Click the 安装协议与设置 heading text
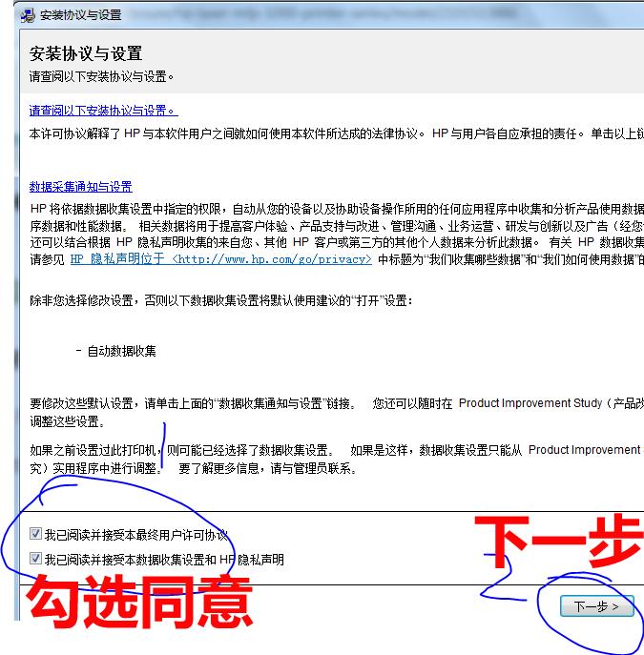Image resolution: width=644 pixels, height=655 pixels. coord(86,53)
